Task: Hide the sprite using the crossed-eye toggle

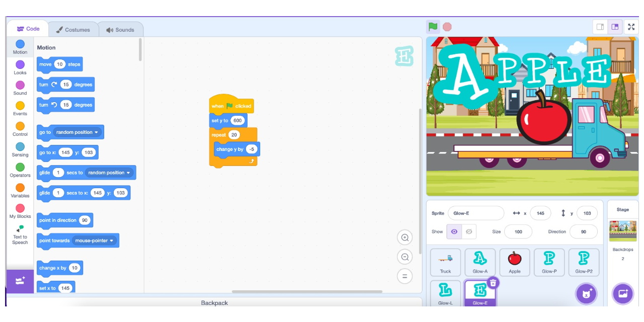Action: pyautogui.click(x=469, y=231)
